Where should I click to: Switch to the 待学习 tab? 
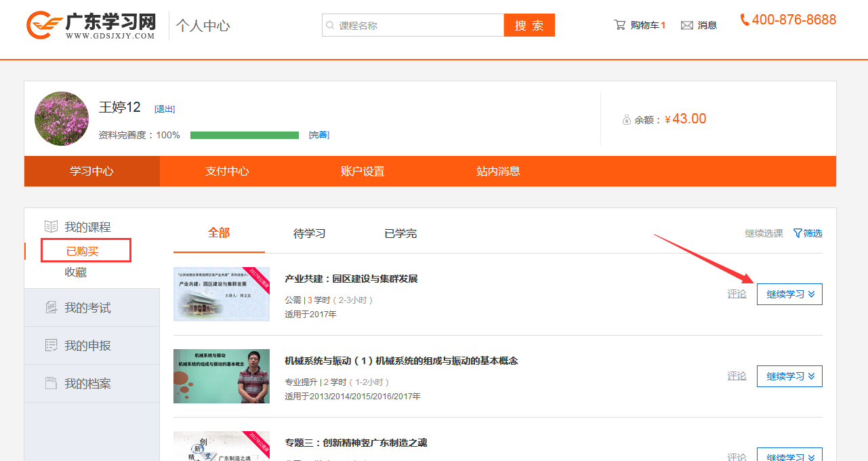pos(310,233)
